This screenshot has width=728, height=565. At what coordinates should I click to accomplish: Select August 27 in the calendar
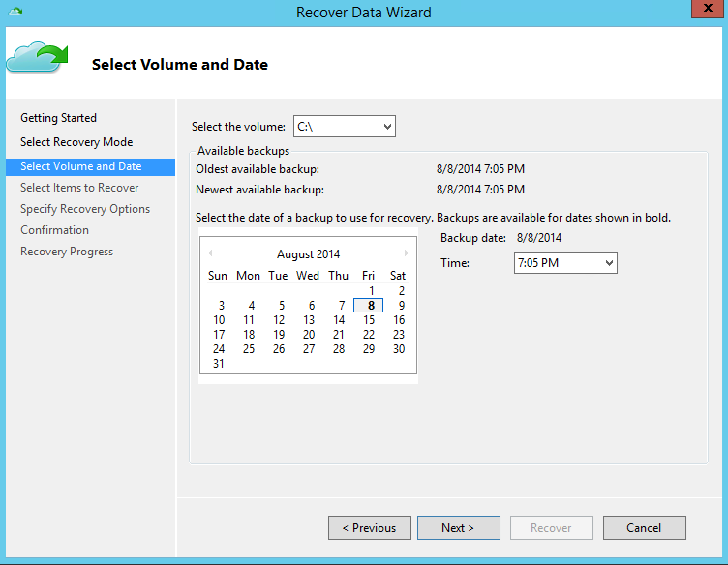coord(309,349)
